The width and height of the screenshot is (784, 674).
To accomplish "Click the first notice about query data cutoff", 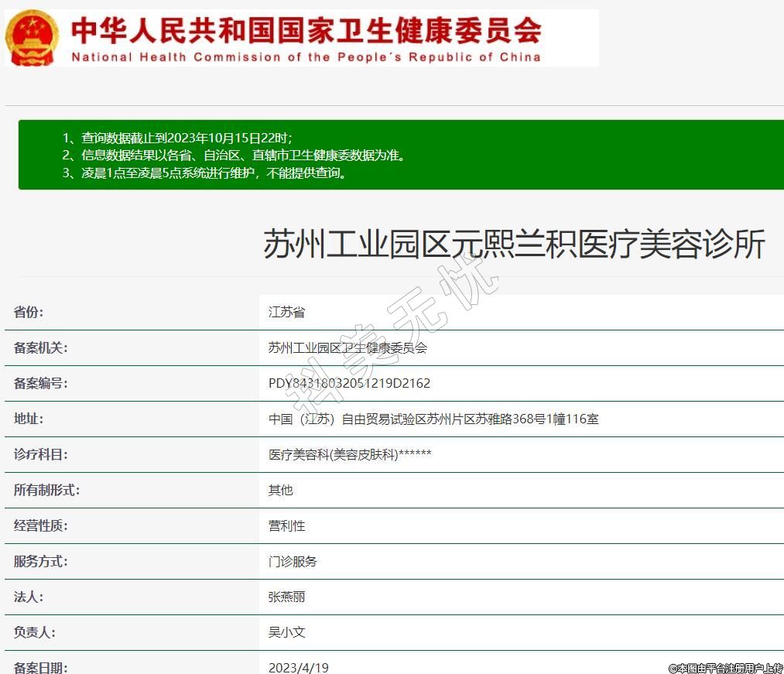I will 177,138.
